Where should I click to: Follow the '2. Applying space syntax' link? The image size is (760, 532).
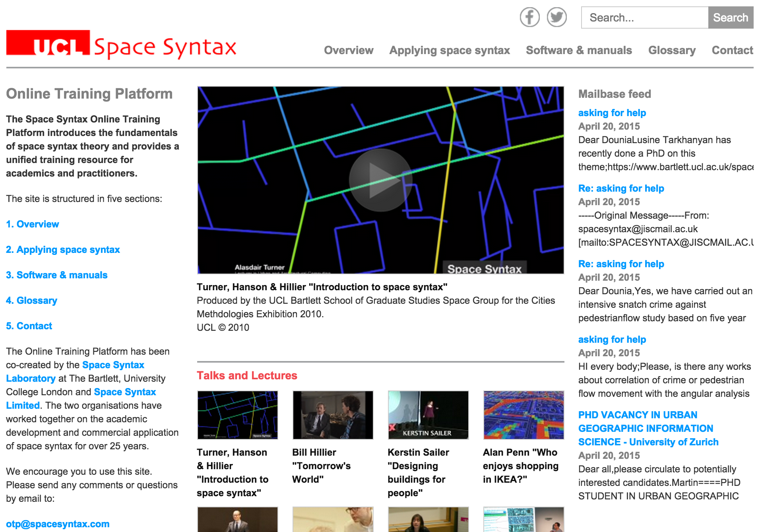click(63, 250)
